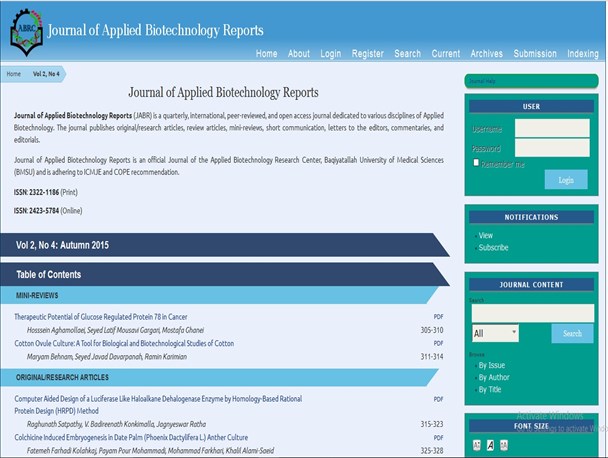608x458 pixels.
Task: Open article Therapeutic Potential of Glucose Regulated Protein 78
Action: pyautogui.click(x=101, y=317)
